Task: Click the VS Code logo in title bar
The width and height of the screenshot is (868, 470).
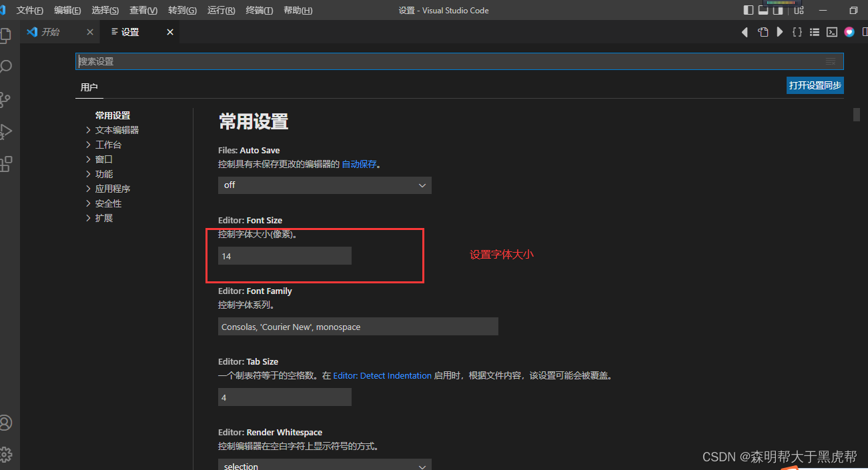Action: point(3,10)
